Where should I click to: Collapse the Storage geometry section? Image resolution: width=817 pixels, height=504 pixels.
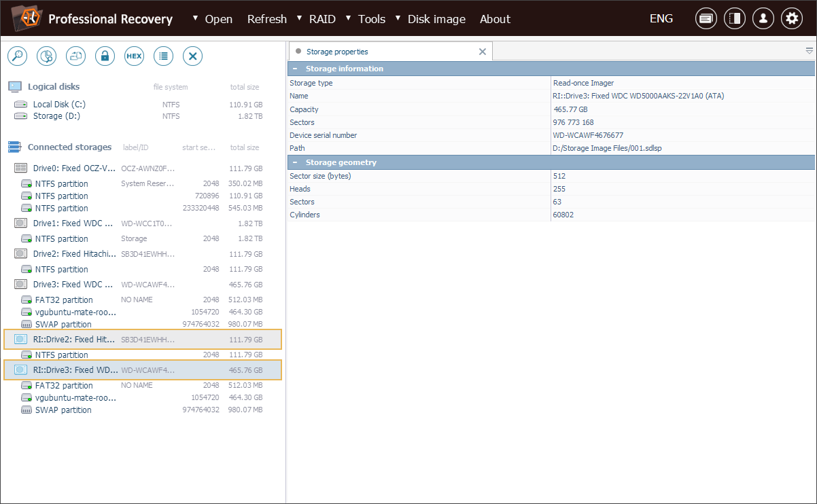click(x=295, y=162)
